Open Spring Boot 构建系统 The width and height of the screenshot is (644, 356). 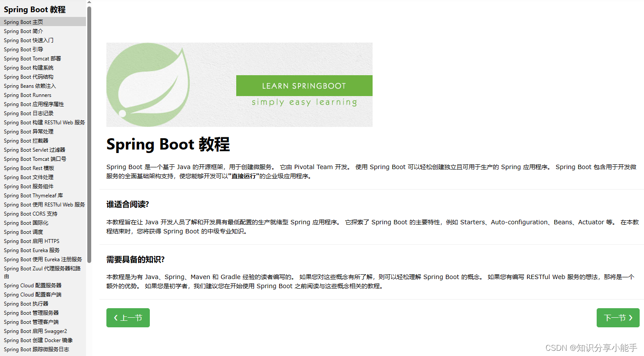[29, 67]
